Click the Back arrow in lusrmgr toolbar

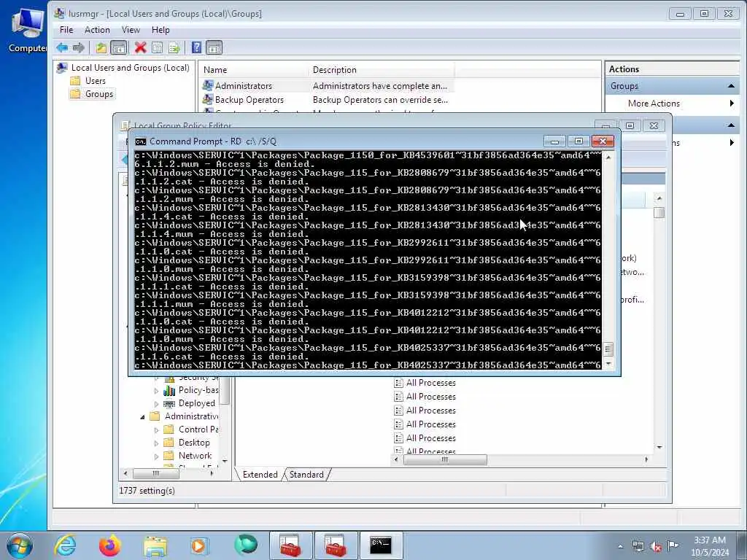62,47
